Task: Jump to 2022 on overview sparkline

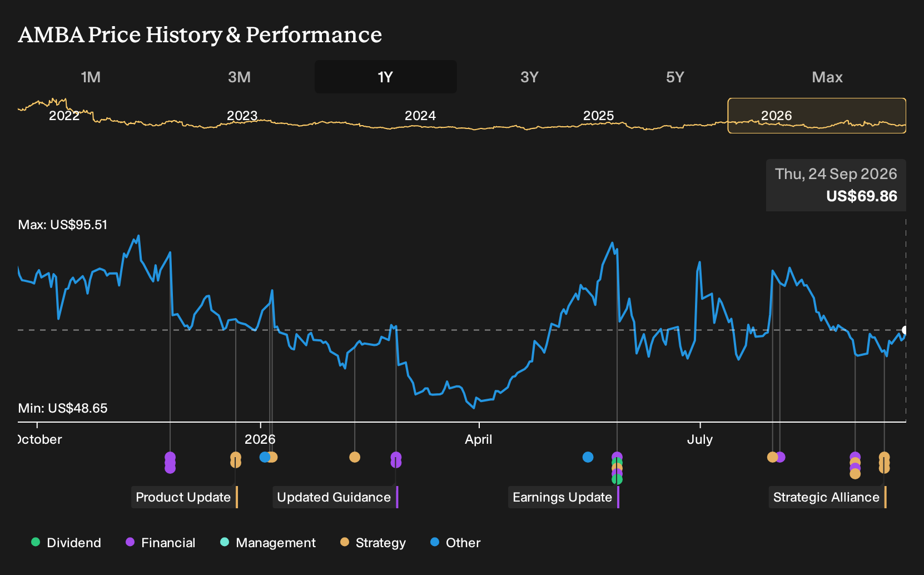Action: [x=64, y=116]
